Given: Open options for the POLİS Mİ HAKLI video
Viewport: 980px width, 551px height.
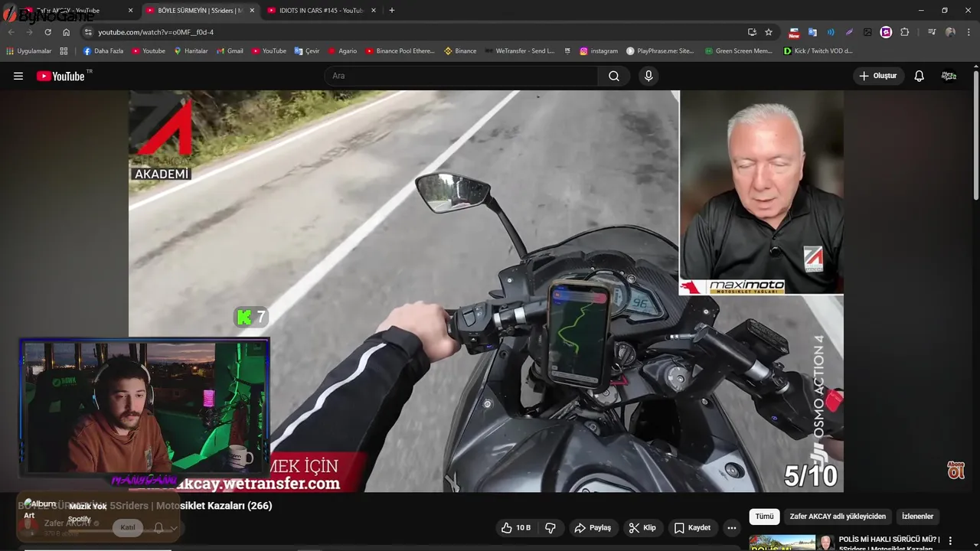Looking at the screenshot, I should [x=950, y=540].
